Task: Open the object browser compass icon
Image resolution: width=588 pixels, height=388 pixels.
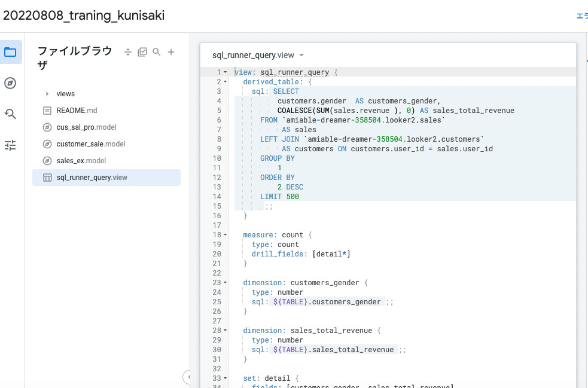Action: click(x=11, y=84)
